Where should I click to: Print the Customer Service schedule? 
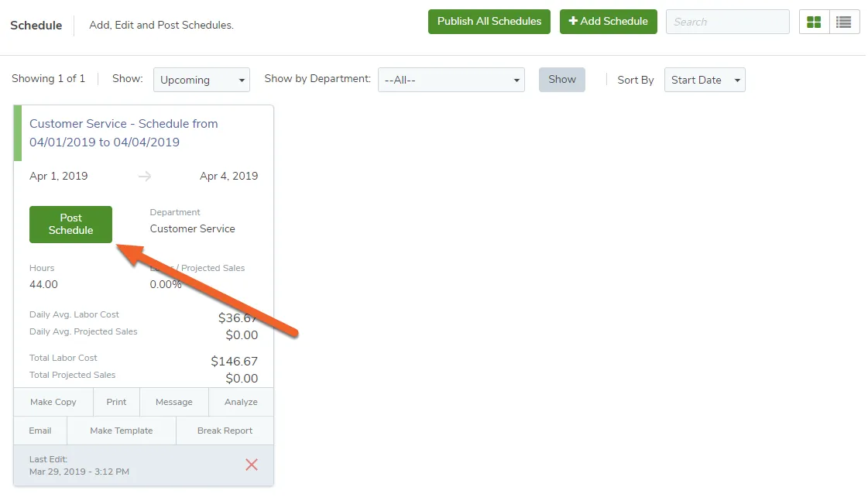click(116, 402)
